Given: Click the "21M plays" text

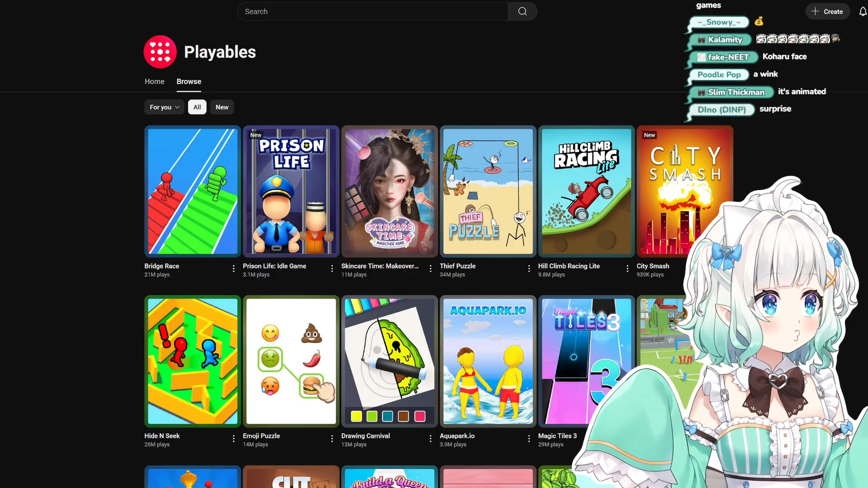Looking at the screenshot, I should (157, 275).
